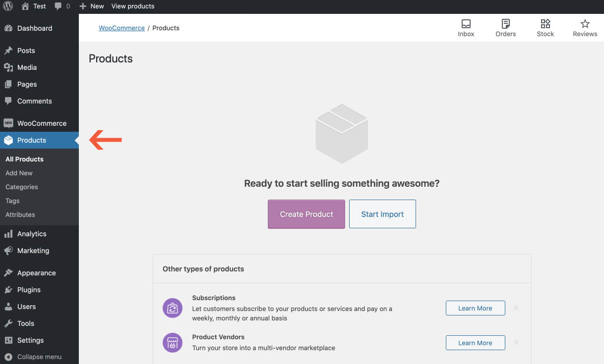Screen dimensions: 604x364
Task: Open the Inbox tray icon
Action: point(466,24)
